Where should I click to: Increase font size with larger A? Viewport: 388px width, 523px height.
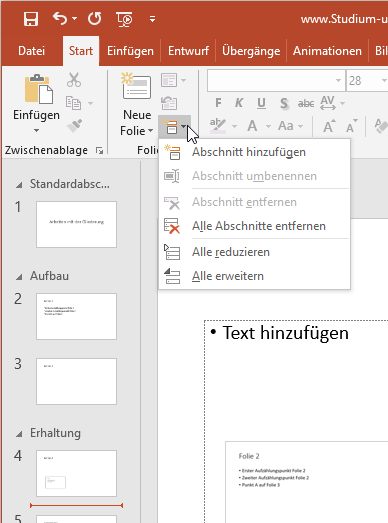pyautogui.click(x=329, y=126)
